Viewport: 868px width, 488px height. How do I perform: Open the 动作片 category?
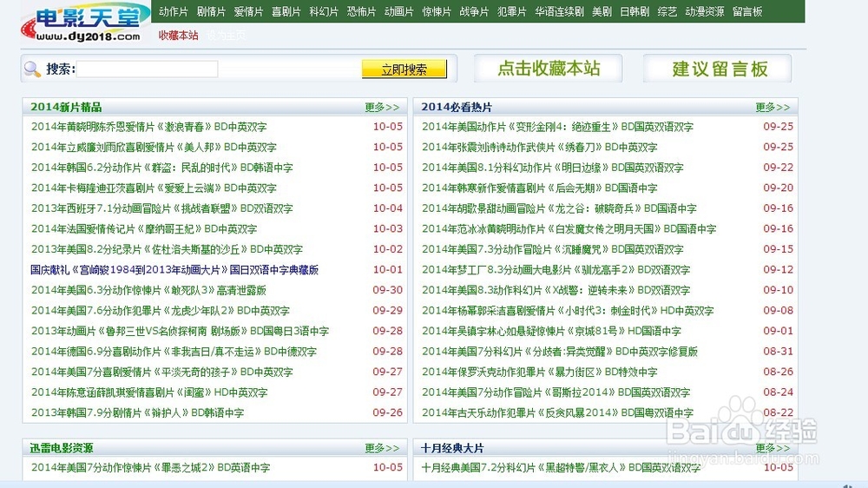click(x=174, y=11)
